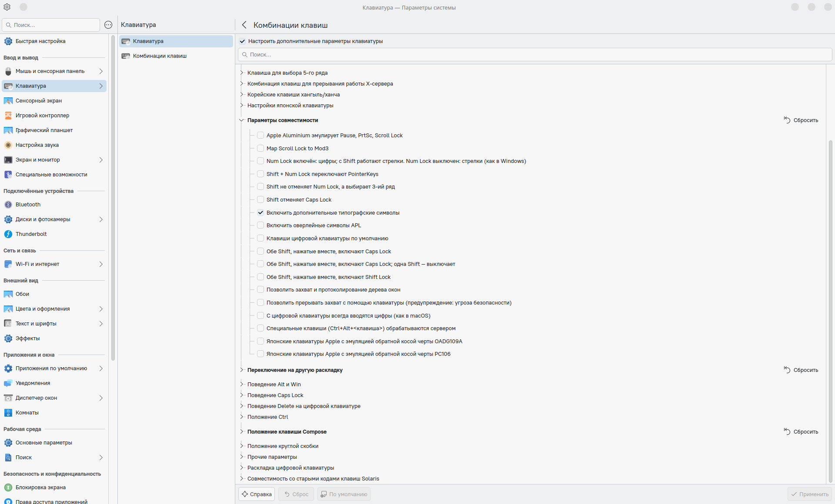Viewport: 835px width, 504px height.
Task: Open Блокировка экрана lock icon
Action: click(x=8, y=487)
